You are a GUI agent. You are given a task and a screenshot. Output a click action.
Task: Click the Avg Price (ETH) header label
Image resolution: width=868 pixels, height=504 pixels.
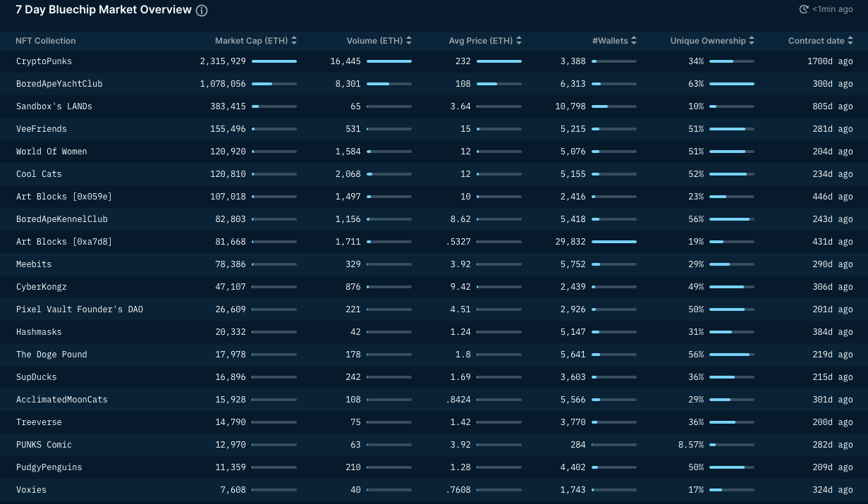tap(481, 41)
